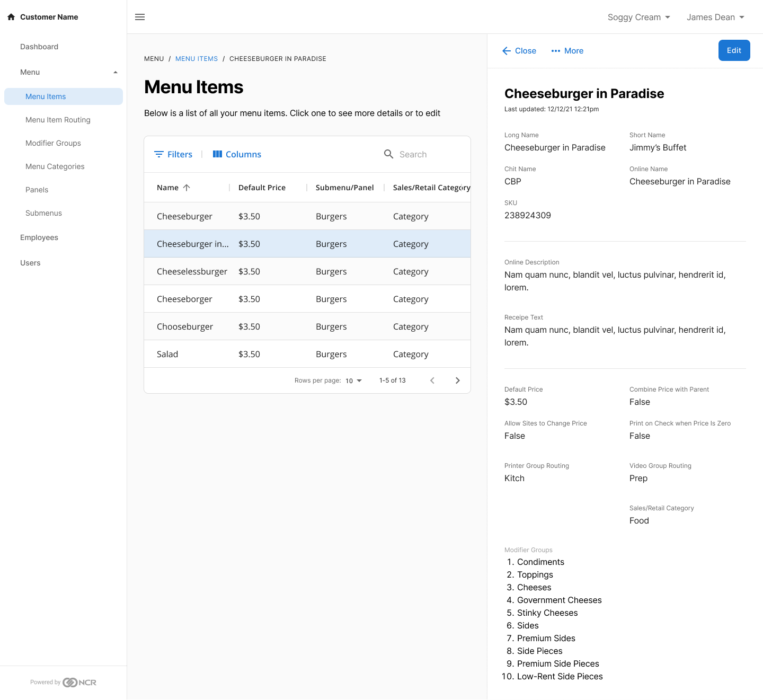
Task: Open the More options ellipsis icon
Action: (x=555, y=51)
